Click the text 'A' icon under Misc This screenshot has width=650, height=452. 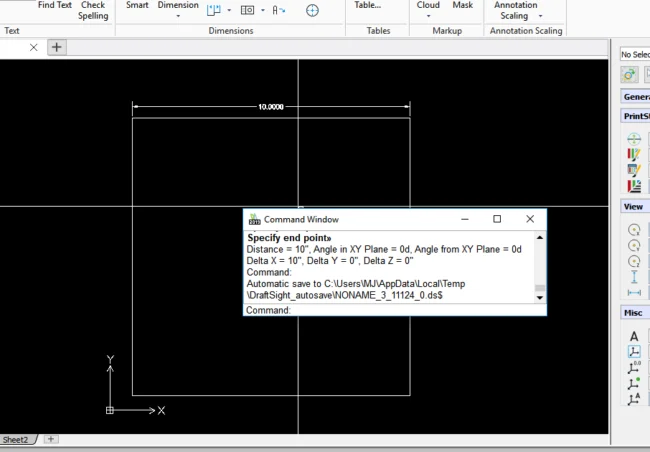tap(633, 336)
